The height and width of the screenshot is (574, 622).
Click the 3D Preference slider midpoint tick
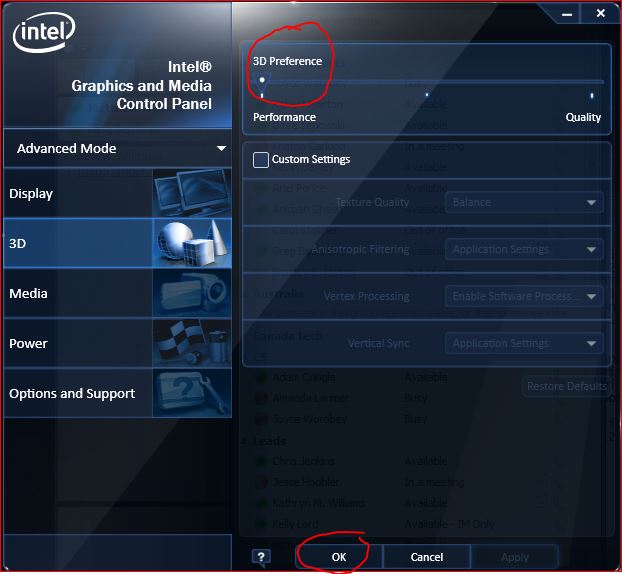pos(427,95)
